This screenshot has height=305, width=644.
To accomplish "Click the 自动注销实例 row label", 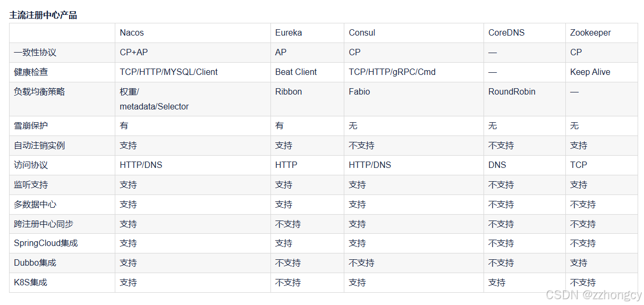I will click(x=39, y=146).
